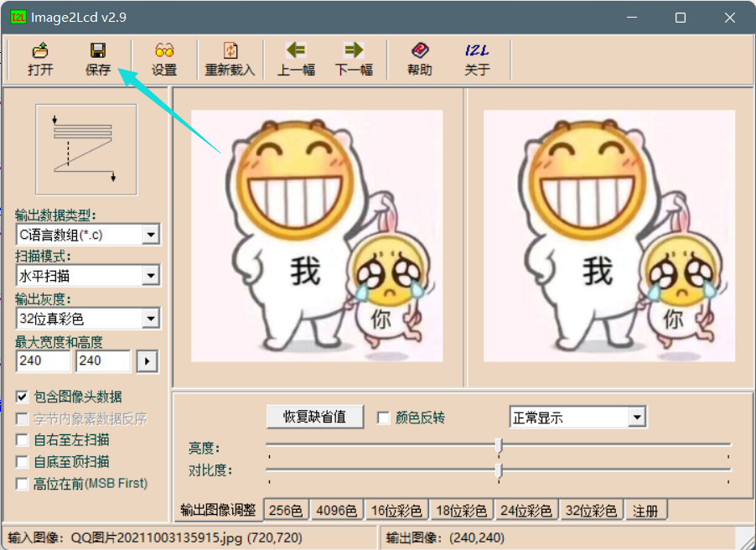Expand 扫描模式 dropdown (水平扫描)

151,276
